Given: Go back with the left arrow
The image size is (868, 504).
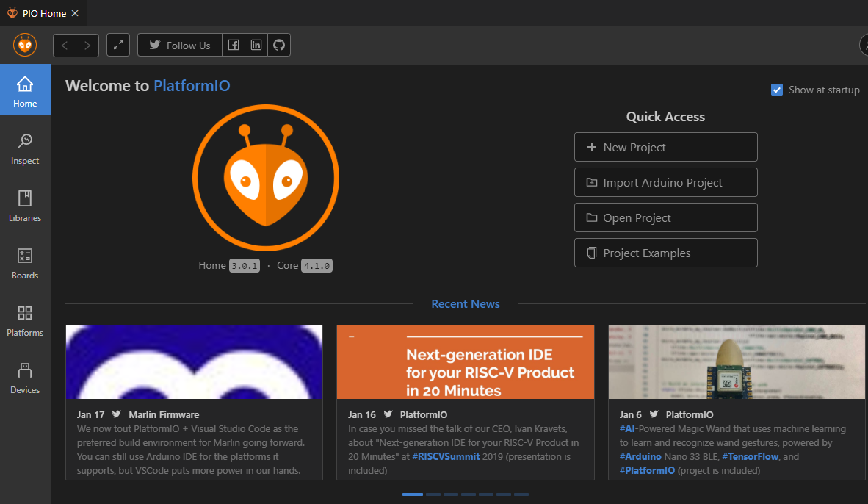Looking at the screenshot, I should click(64, 46).
